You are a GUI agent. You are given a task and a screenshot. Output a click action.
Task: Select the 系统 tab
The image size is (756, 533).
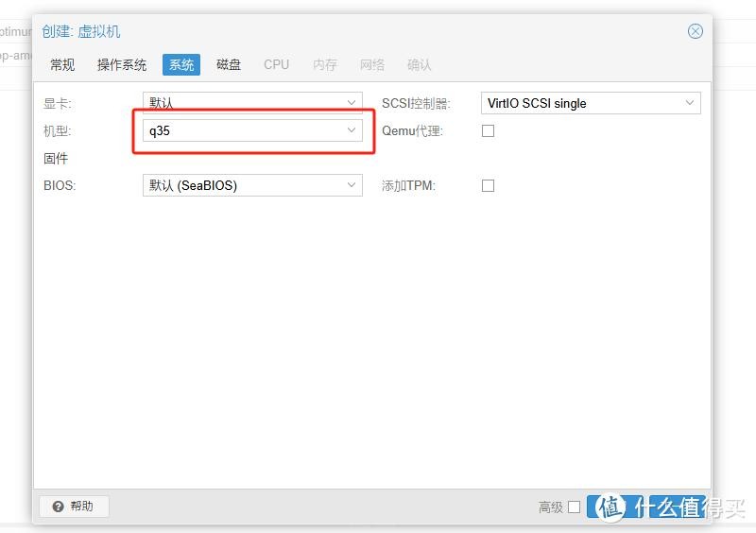[x=181, y=65]
